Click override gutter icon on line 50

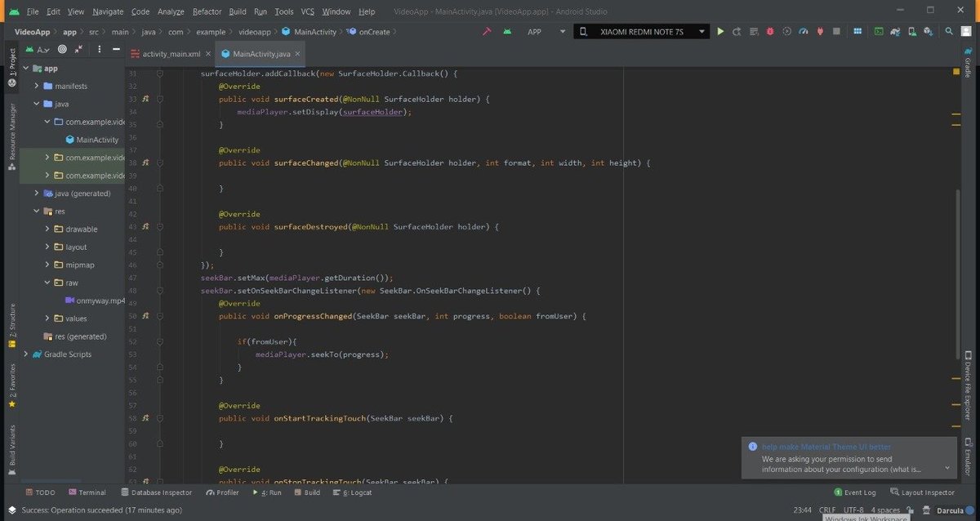coord(145,315)
